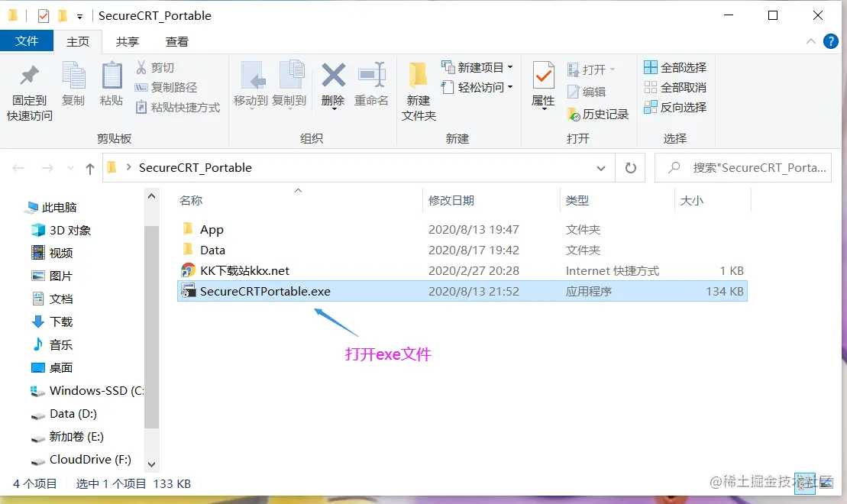Delete selected file with red X
This screenshot has width=847, height=504.
tap(333, 86)
